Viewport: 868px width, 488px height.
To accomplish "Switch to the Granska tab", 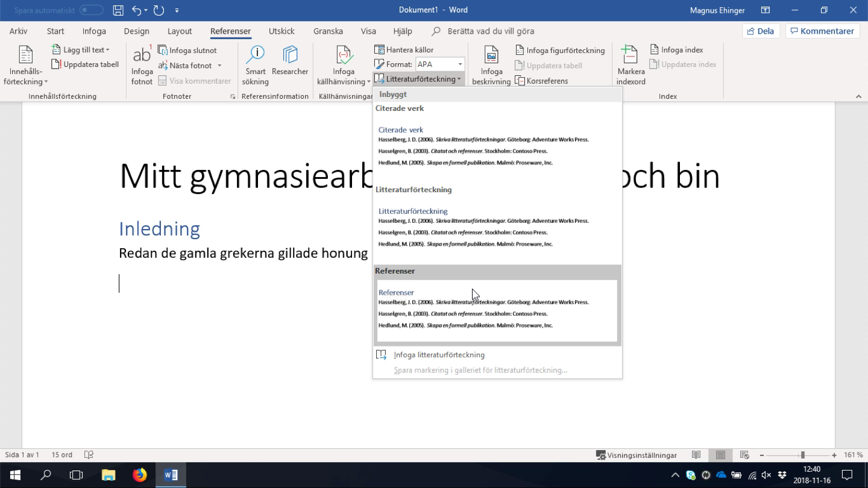I will tap(328, 31).
